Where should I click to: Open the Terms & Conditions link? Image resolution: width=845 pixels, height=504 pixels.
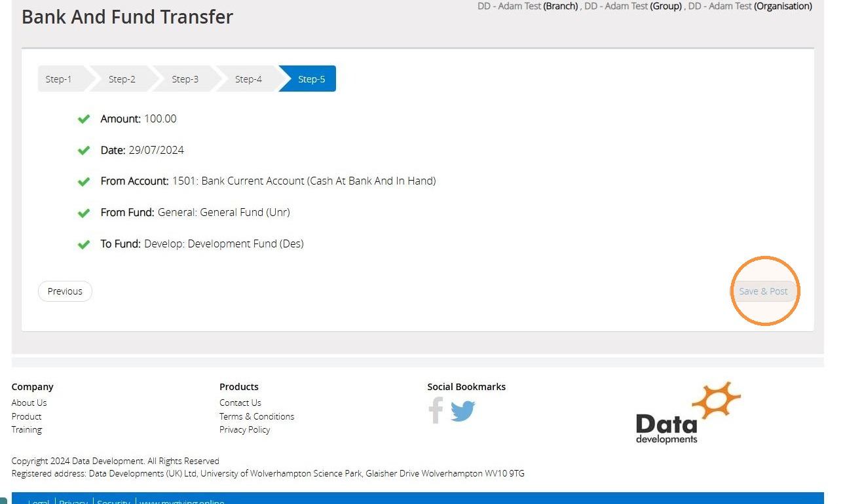pyautogui.click(x=257, y=416)
